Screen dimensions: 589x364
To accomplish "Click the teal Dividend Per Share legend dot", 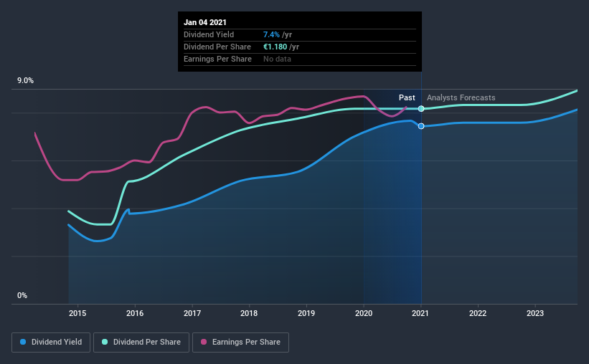I will point(105,342).
